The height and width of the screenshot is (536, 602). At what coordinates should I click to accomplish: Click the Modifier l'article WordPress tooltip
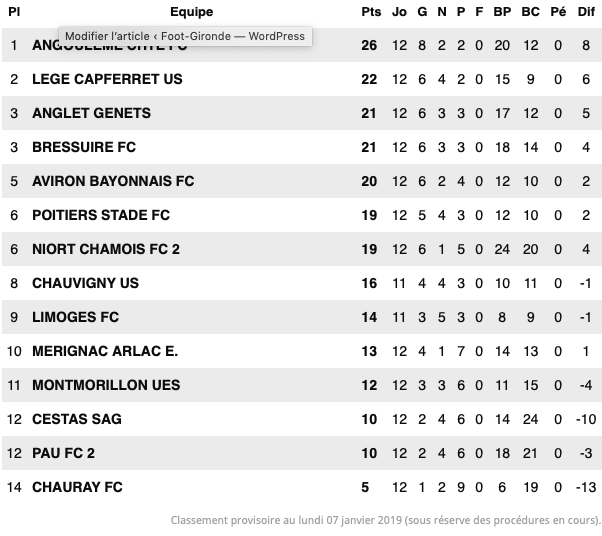[185, 36]
